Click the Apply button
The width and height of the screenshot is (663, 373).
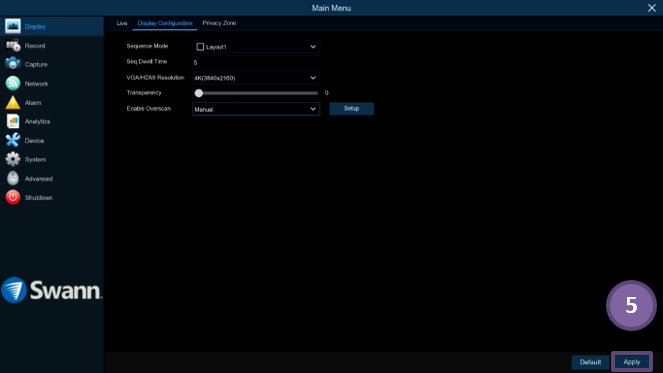632,362
